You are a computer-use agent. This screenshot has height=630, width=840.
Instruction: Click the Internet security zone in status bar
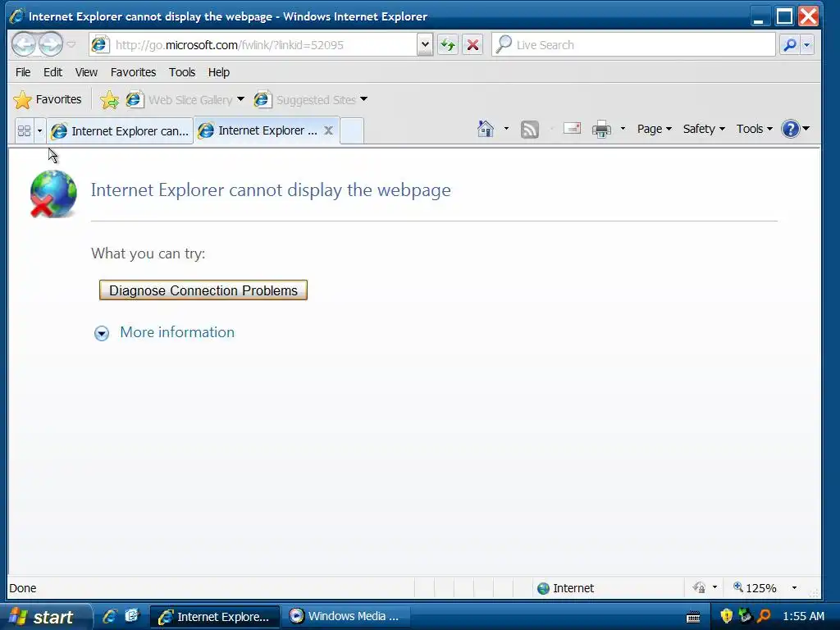click(x=565, y=588)
